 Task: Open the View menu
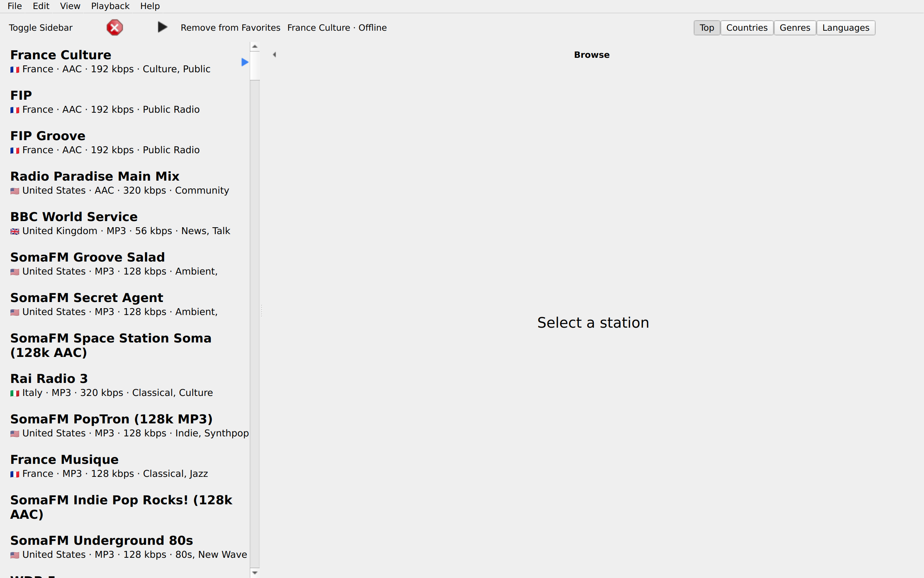70,6
